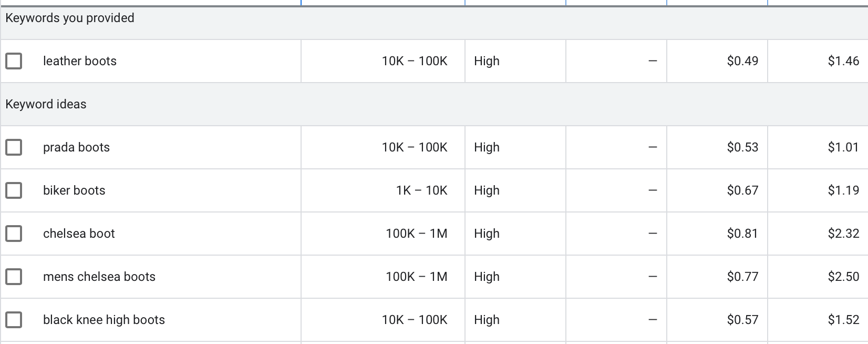Mark the mens chelsea boots checkbox
This screenshot has width=868, height=344.
pos(14,277)
